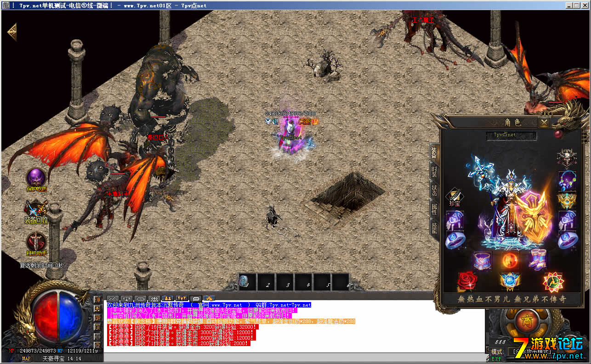
Task: Click the bead necklace equipment slot
Action: pyautogui.click(x=567, y=180)
